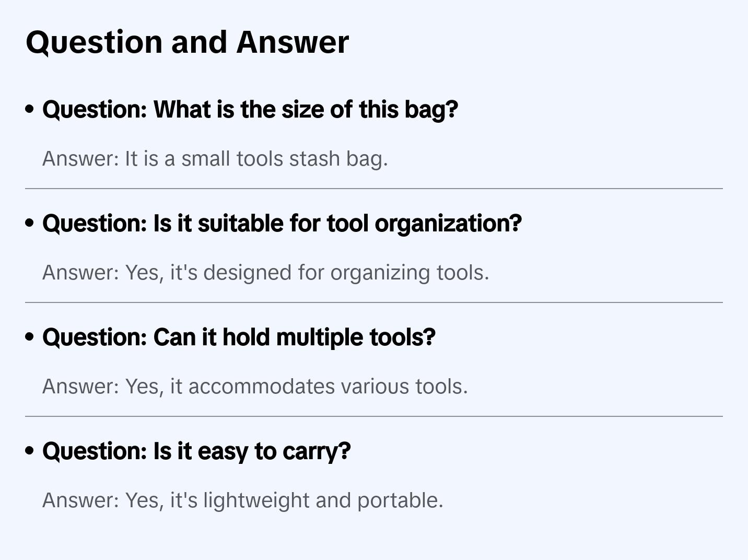Click the bullet before the tool organization question
748x560 pixels.
(x=30, y=224)
